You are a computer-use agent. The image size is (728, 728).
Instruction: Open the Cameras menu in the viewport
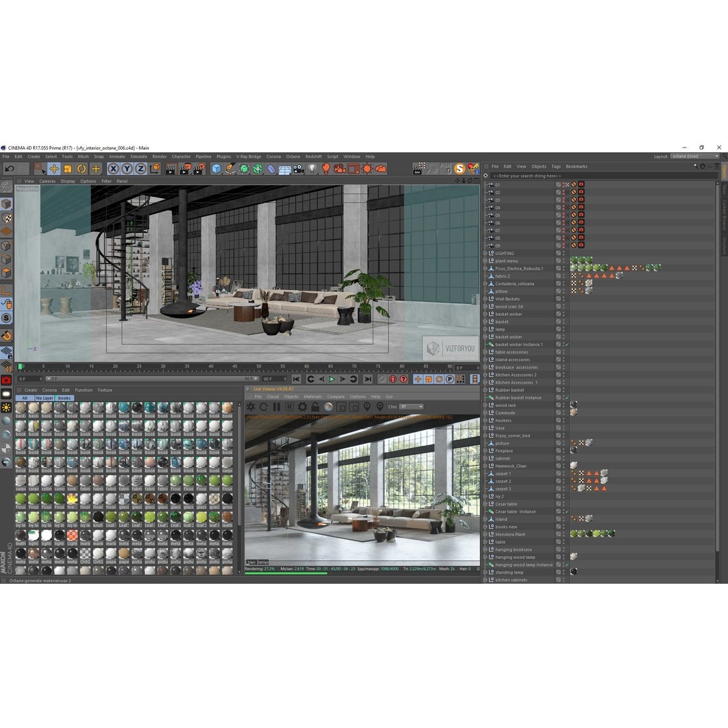[x=47, y=181]
